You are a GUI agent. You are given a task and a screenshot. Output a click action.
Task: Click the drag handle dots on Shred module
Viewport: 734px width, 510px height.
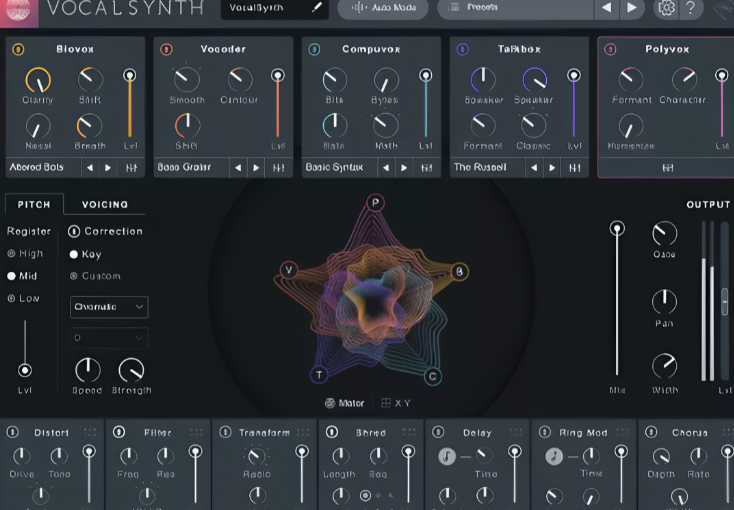409,432
